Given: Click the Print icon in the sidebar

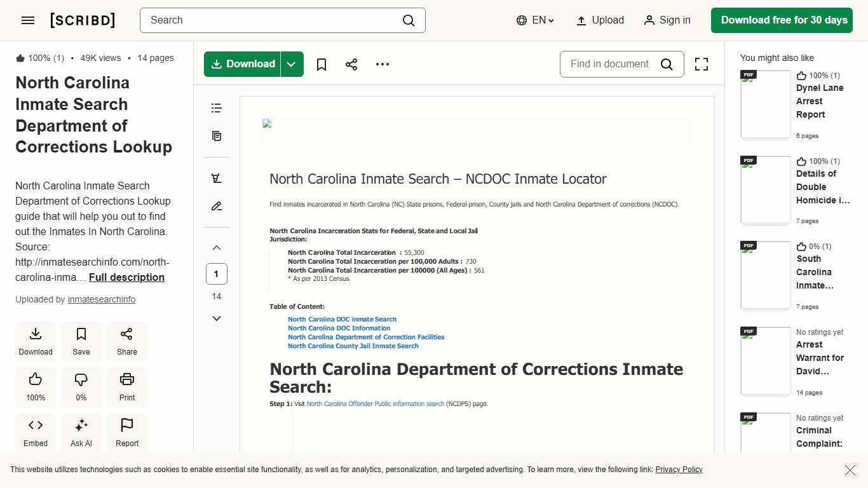Looking at the screenshot, I should pos(126,387).
